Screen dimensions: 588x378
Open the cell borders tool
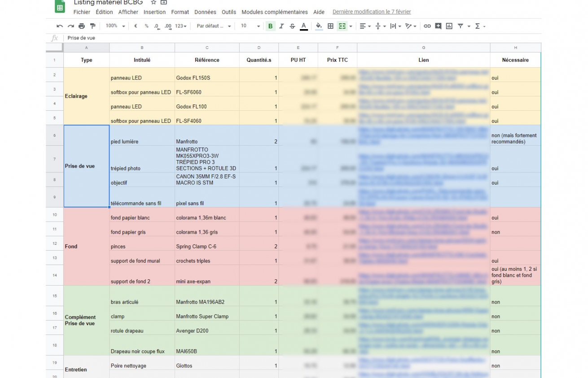click(330, 26)
